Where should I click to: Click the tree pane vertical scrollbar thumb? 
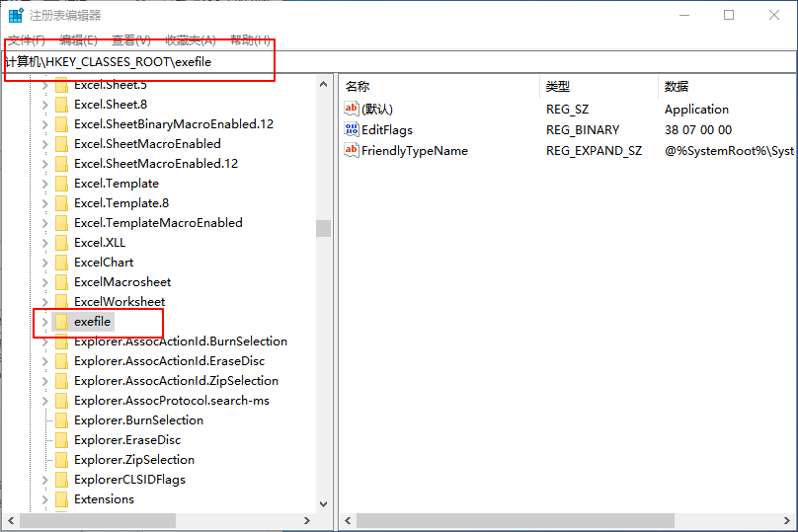tap(323, 228)
